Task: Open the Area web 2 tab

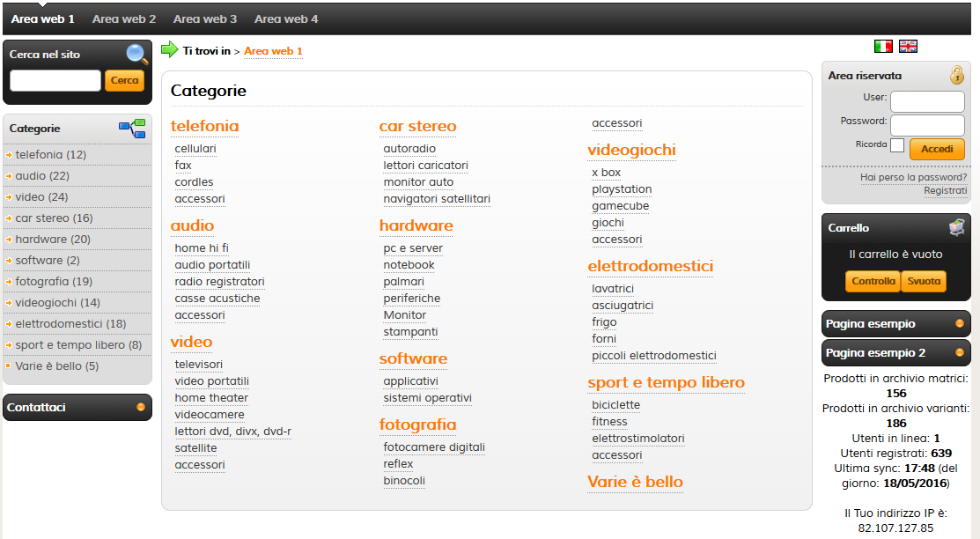Action: pos(124,18)
